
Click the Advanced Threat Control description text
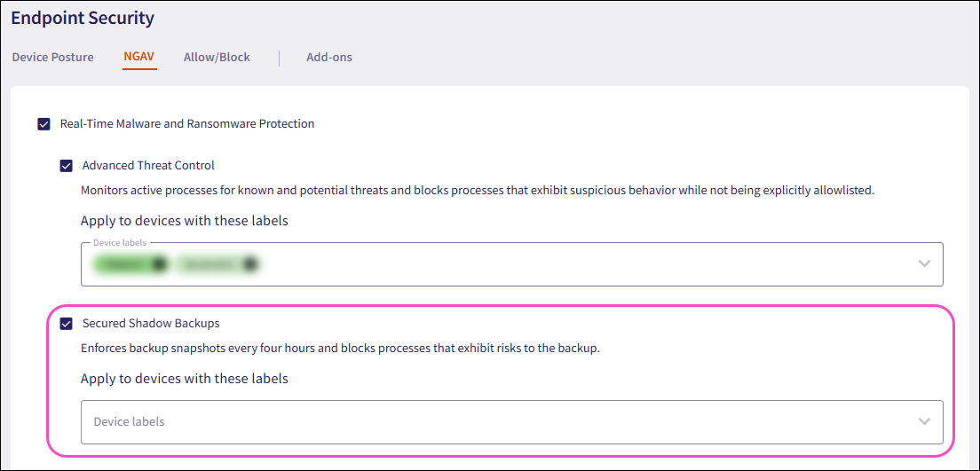[x=478, y=190]
